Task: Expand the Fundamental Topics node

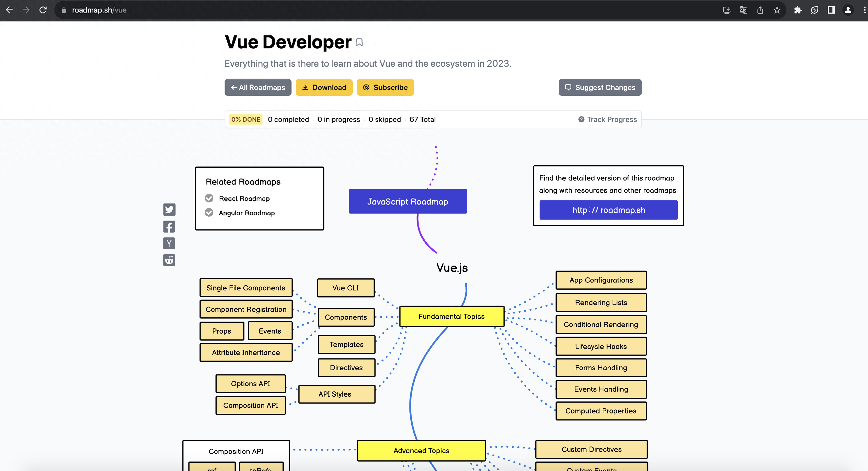Action: pyautogui.click(x=451, y=316)
